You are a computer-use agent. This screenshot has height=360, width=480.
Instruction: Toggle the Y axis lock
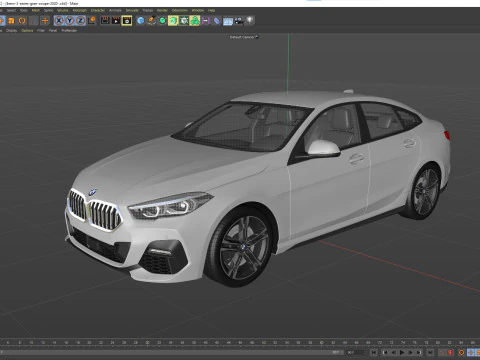(70, 21)
